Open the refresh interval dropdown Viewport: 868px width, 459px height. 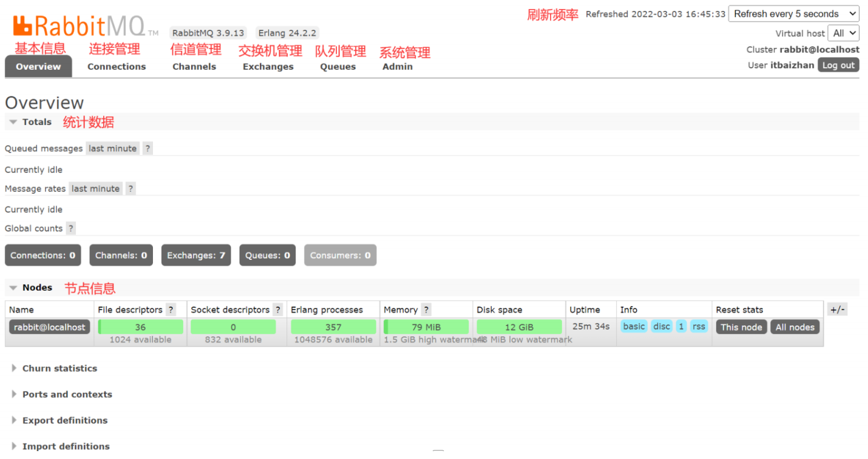tap(793, 14)
